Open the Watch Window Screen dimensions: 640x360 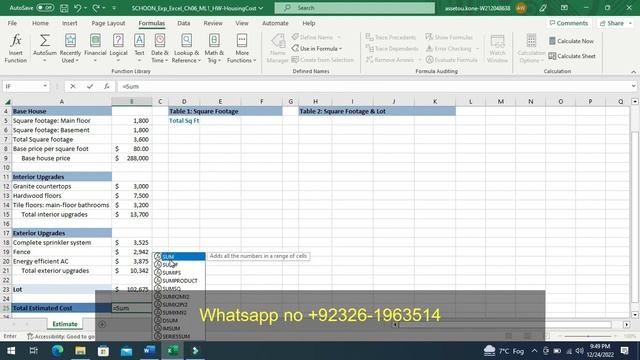497,48
